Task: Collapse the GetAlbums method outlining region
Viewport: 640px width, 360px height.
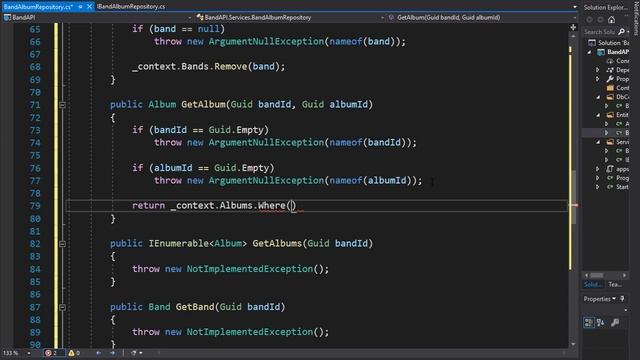Action: click(62, 244)
